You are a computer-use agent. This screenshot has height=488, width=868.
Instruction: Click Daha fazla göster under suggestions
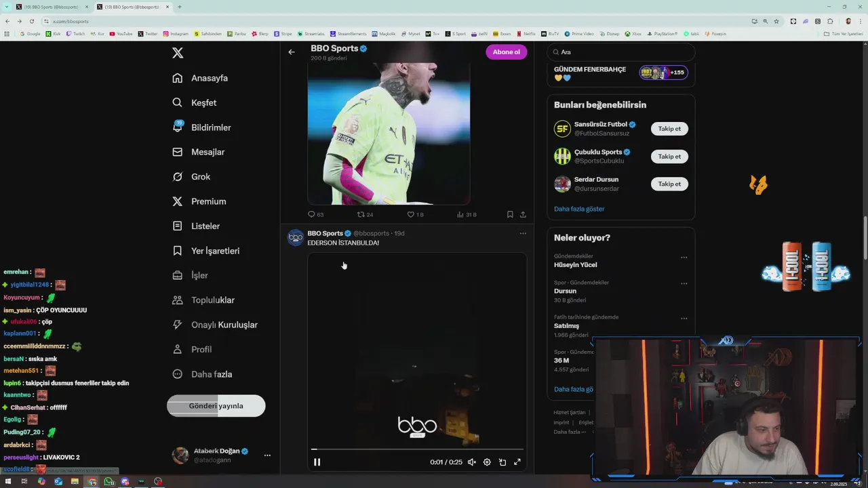pyautogui.click(x=579, y=209)
